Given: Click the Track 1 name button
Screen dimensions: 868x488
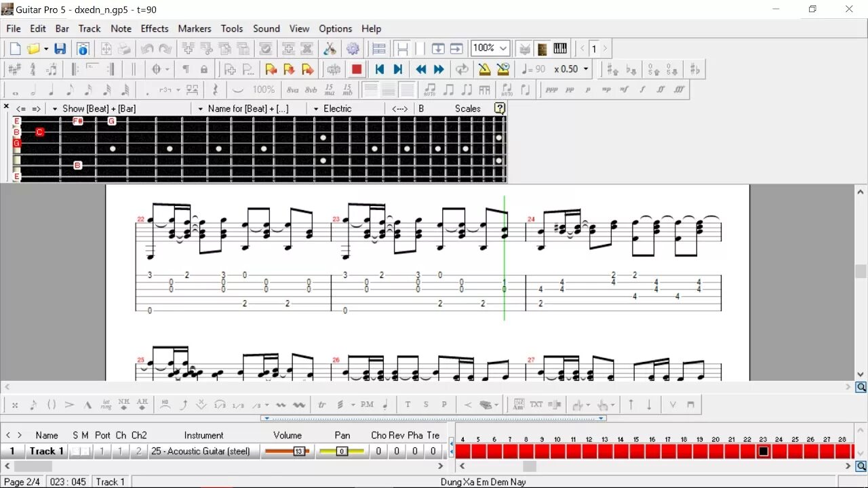Looking at the screenshot, I should [x=46, y=451].
